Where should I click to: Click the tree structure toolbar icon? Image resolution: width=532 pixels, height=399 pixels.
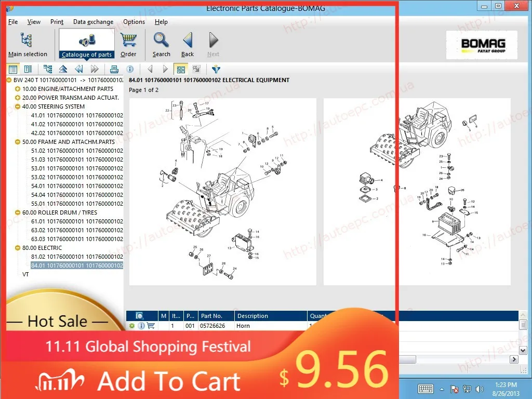tap(48, 69)
